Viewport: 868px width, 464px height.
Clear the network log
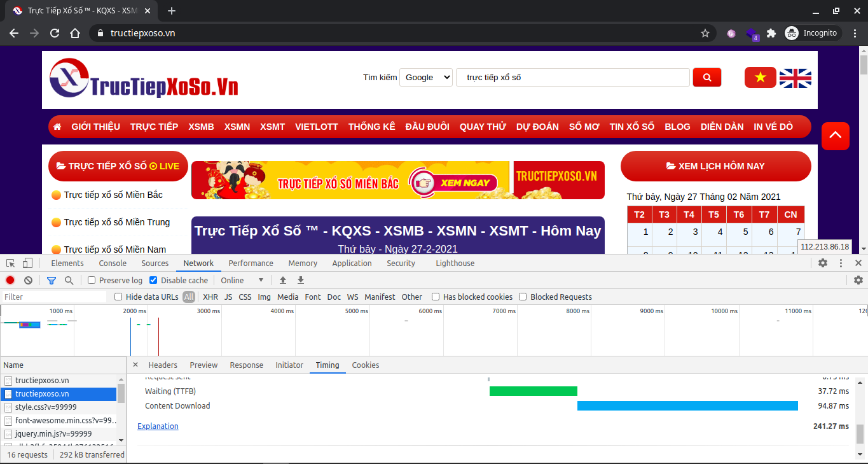pyautogui.click(x=28, y=280)
